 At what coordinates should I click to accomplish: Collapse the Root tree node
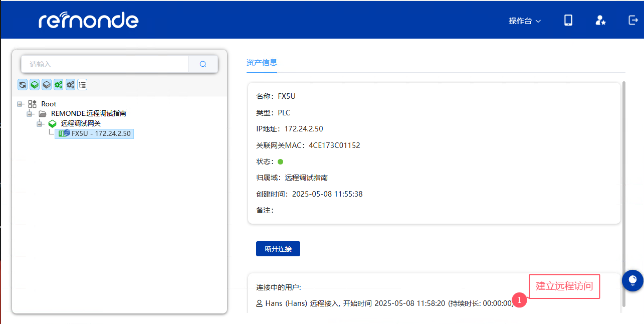[x=20, y=104]
